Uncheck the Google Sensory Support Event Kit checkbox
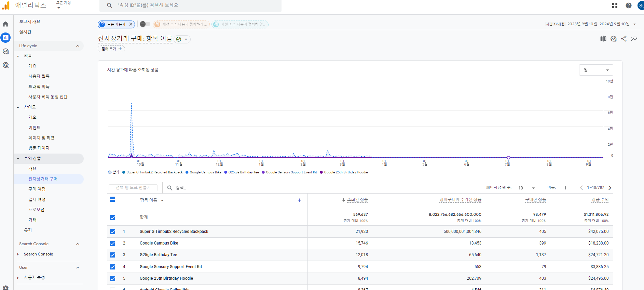644x290 pixels. [112, 267]
